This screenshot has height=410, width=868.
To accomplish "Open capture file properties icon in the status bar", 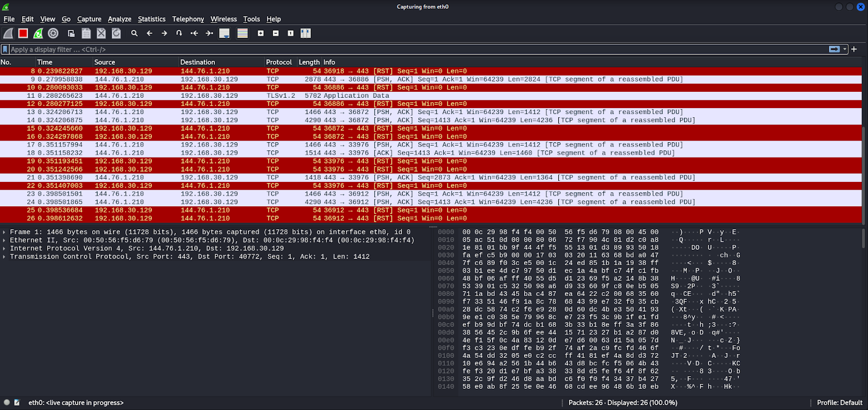I will pyautogui.click(x=17, y=403).
